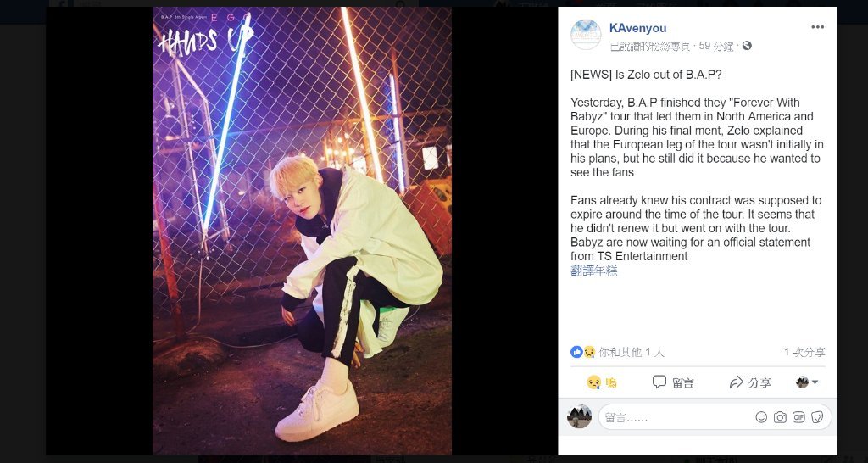Screen dimensions: 868x463
Task: Open the KAvenyou page name link
Action: pos(637,28)
